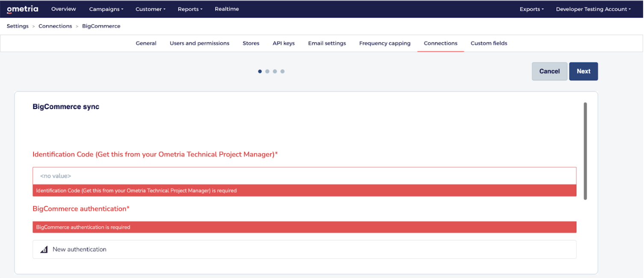Go to Connections breadcrumb link

55,26
